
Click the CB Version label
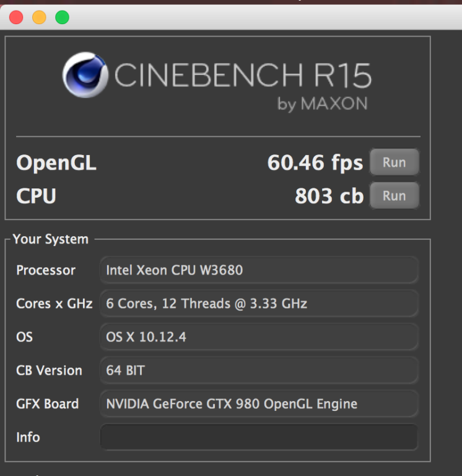[49, 371]
